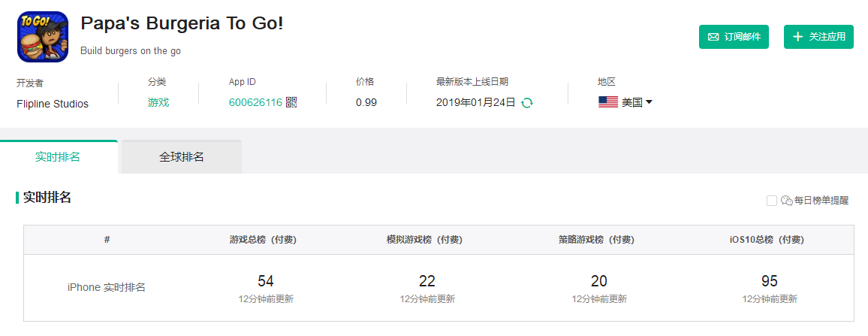Click the refresh icon next to release date
Viewport: 868px width, 336px height.
527,102
